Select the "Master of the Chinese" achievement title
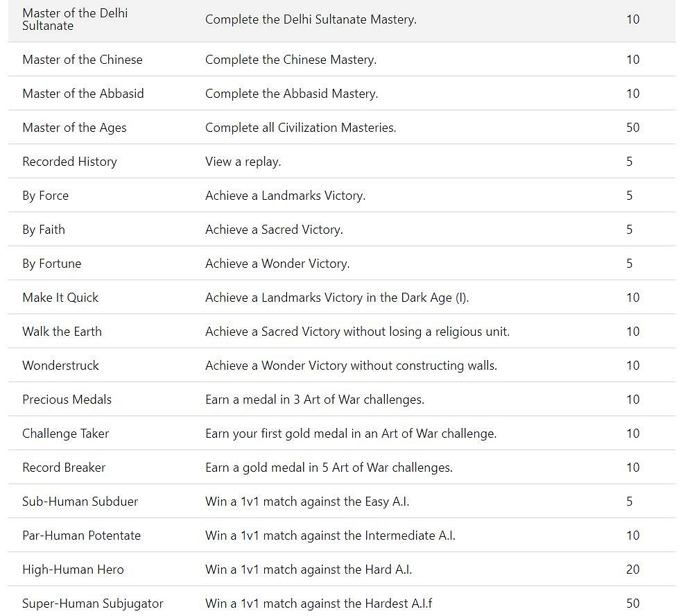 [82, 60]
